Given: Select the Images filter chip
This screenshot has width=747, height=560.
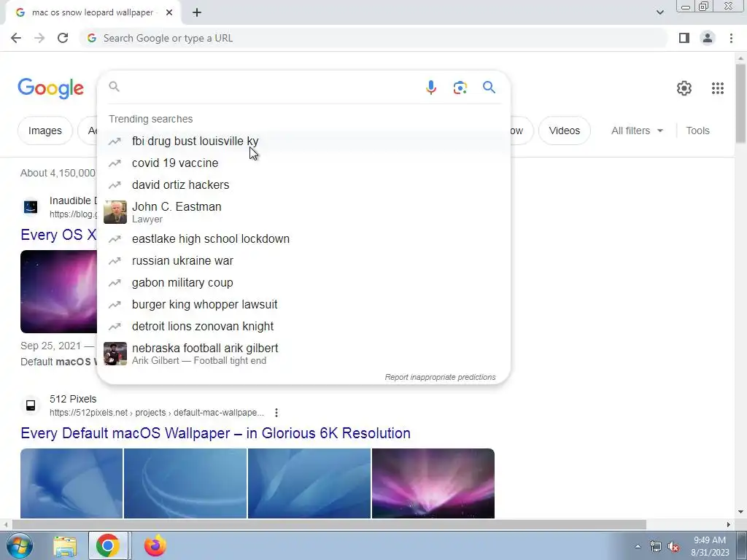Looking at the screenshot, I should coord(44,131).
